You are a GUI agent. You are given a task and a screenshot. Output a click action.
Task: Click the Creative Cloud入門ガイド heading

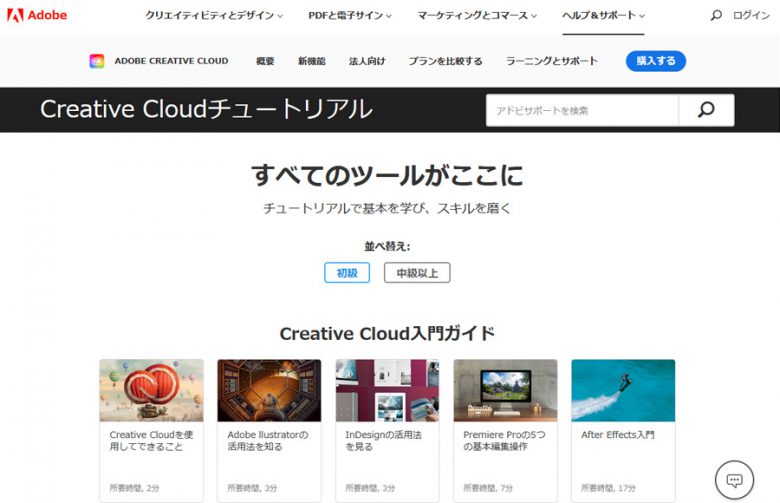[x=387, y=333]
